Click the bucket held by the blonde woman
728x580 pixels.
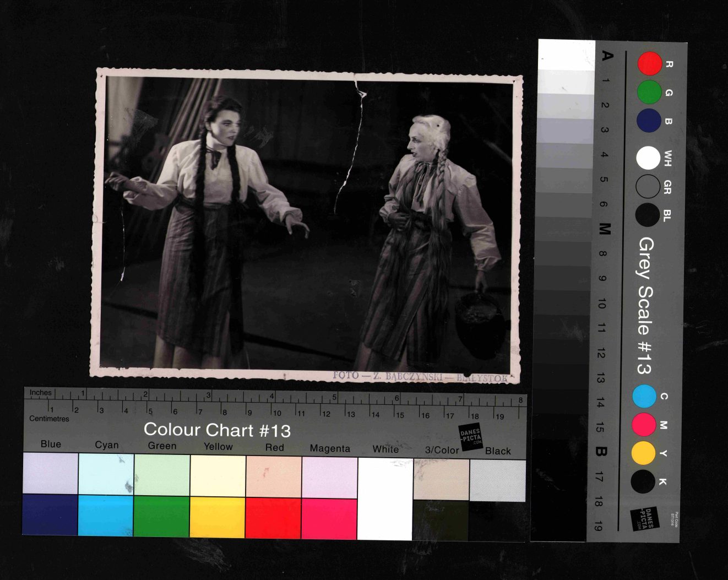click(x=478, y=318)
